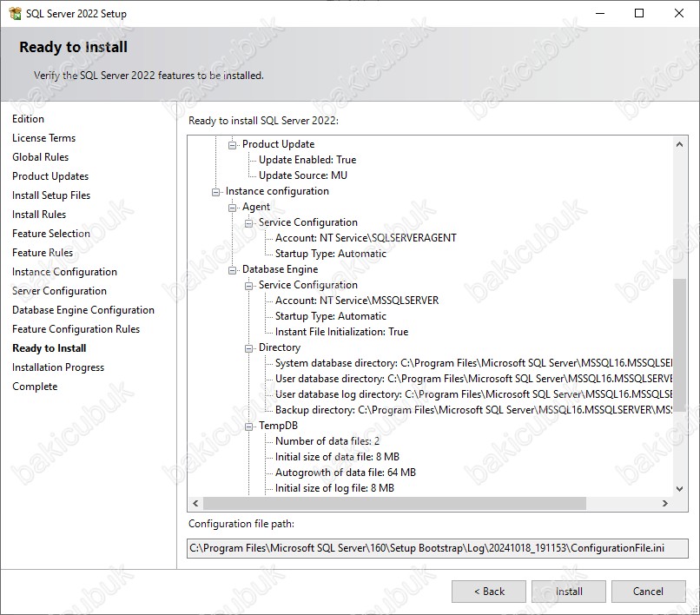The image size is (700, 615).
Task: Select the Backup directory row
Action: 473,410
